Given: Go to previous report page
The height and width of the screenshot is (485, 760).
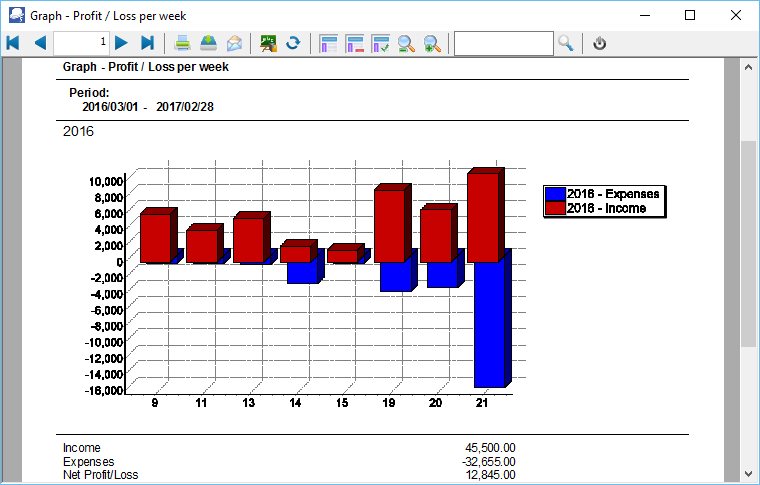Looking at the screenshot, I should pos(40,43).
